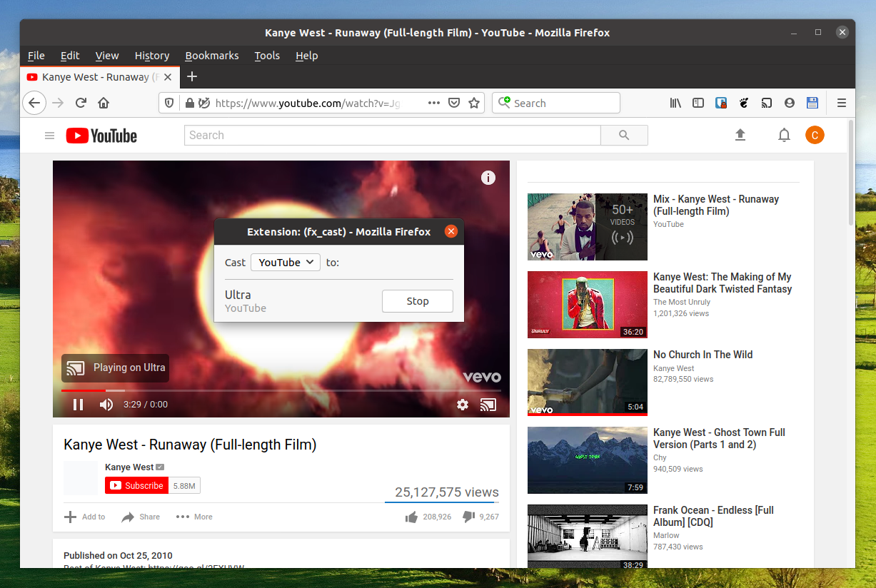Click the YouTube logo to go home
The width and height of the screenshot is (876, 588).
[101, 136]
